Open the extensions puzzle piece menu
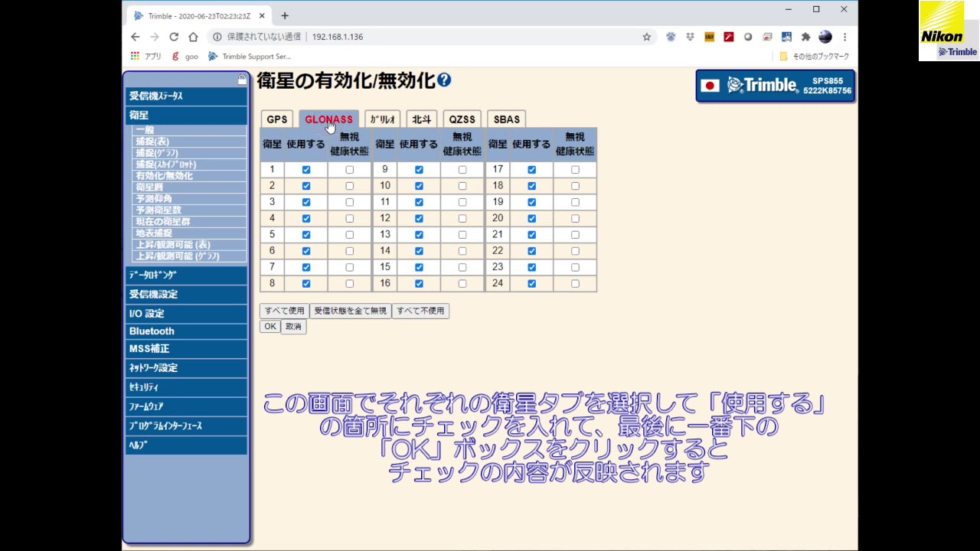 tap(805, 37)
